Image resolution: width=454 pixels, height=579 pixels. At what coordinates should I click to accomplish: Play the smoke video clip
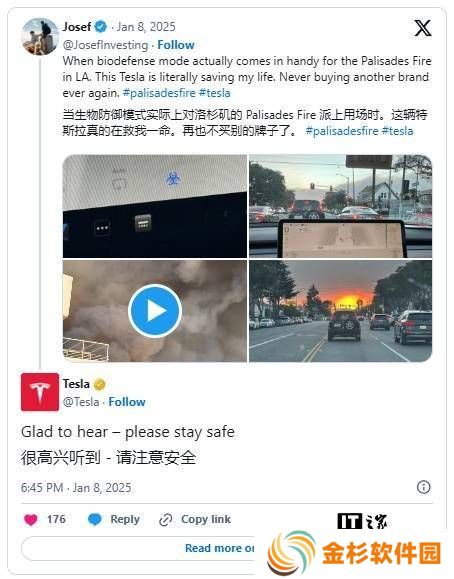click(155, 311)
